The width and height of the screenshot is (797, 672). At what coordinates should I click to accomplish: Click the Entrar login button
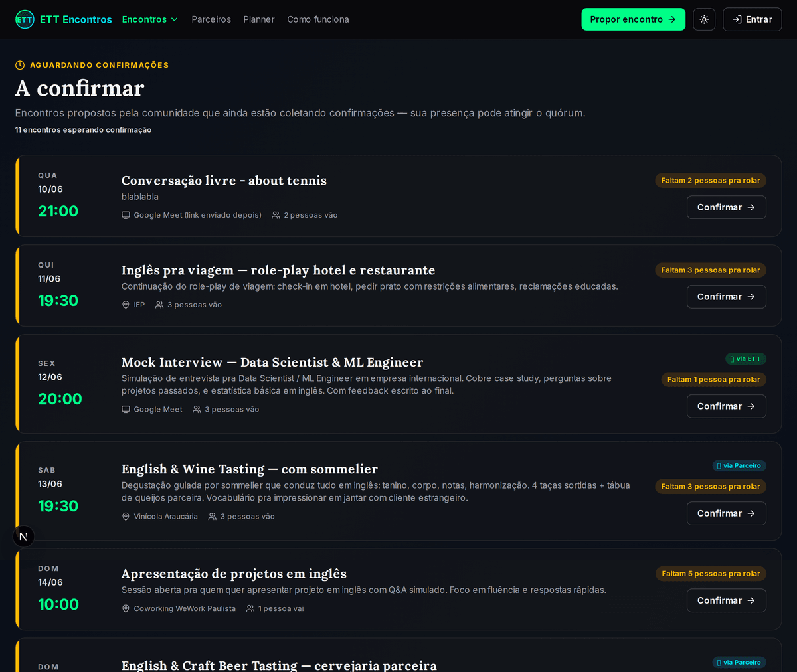752,19
